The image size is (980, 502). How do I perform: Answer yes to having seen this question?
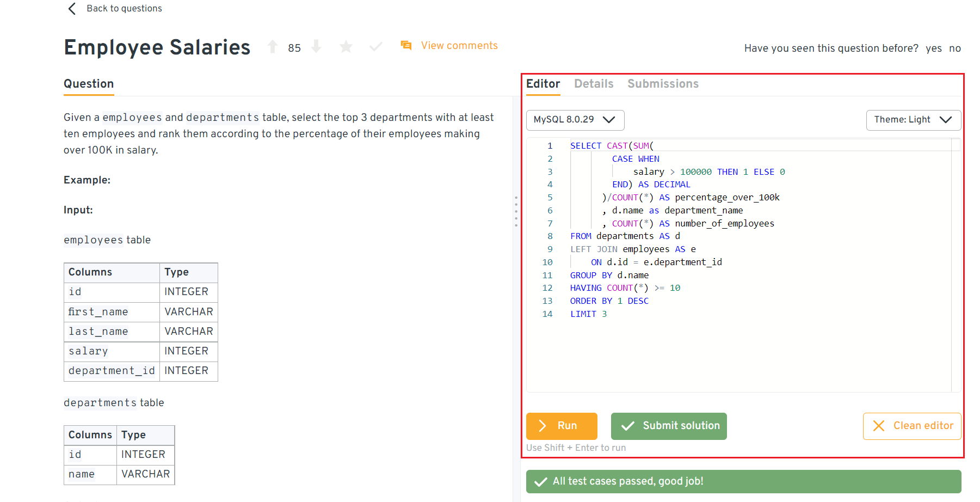[934, 48]
